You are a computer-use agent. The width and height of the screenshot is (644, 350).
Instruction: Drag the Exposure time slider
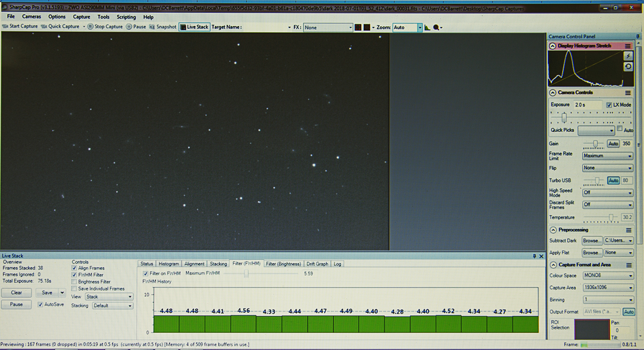(562, 116)
